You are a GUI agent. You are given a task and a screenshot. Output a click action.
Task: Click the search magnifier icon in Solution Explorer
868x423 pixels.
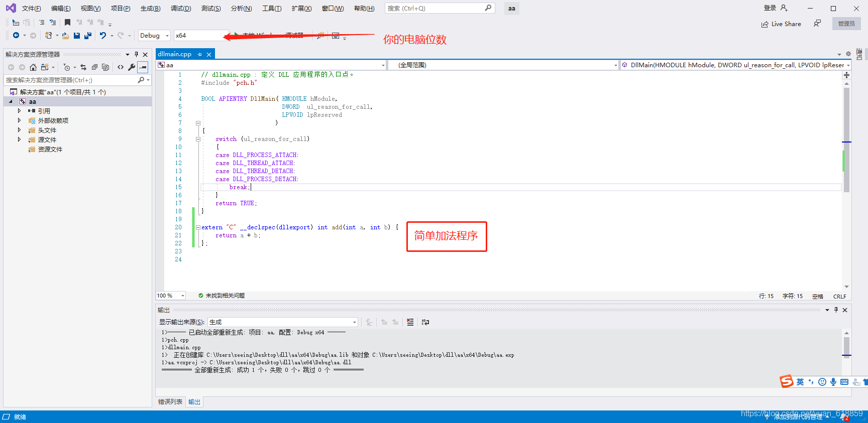141,80
